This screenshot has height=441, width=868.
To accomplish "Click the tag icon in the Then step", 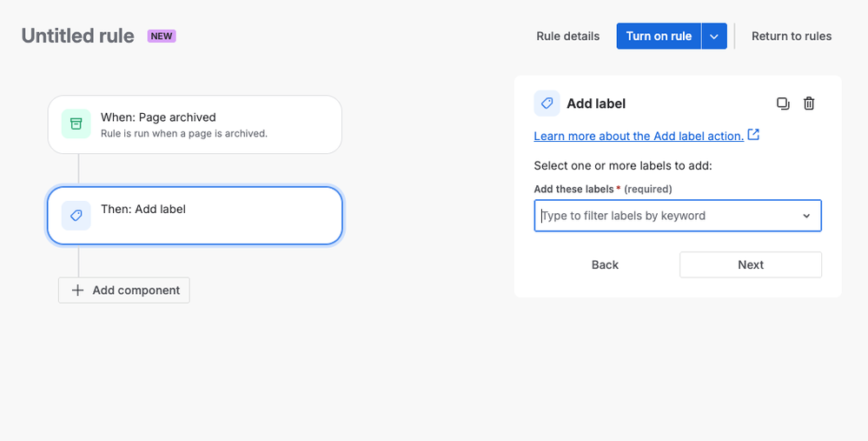I will pos(76,216).
